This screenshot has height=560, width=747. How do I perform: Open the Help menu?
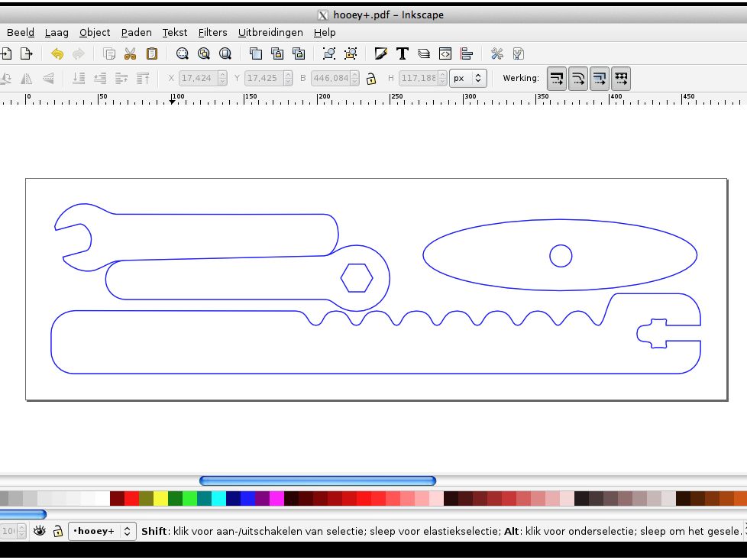click(x=325, y=32)
